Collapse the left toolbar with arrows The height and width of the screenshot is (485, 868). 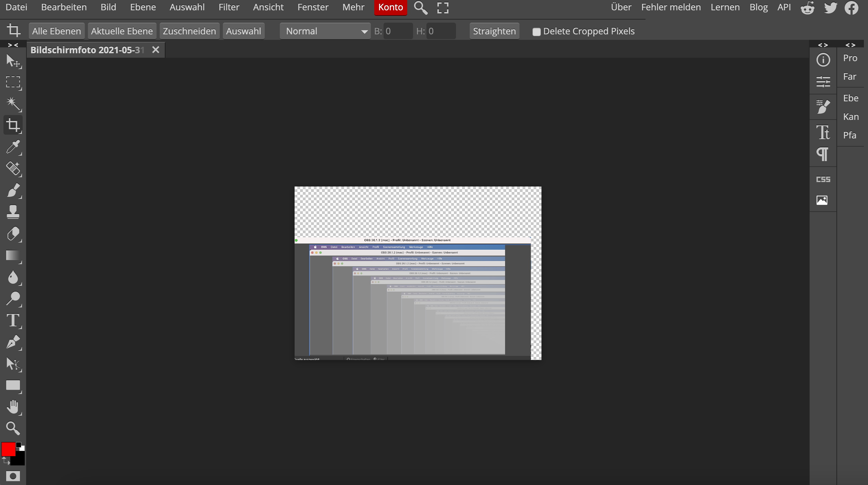point(13,45)
